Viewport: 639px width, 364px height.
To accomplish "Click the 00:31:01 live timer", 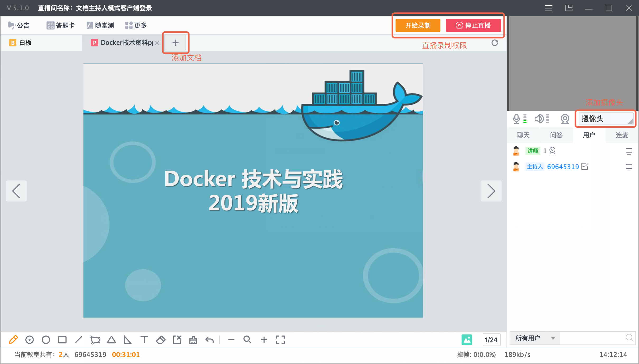I will [126, 355].
